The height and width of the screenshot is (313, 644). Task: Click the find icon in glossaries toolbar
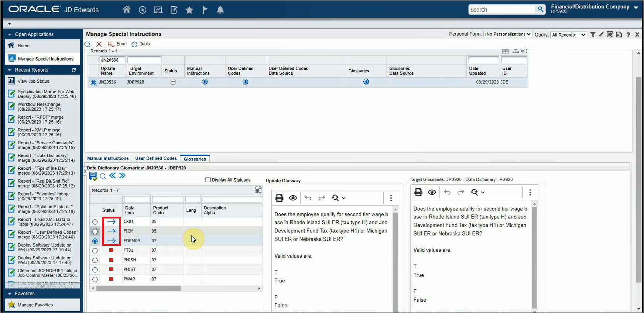tap(103, 176)
